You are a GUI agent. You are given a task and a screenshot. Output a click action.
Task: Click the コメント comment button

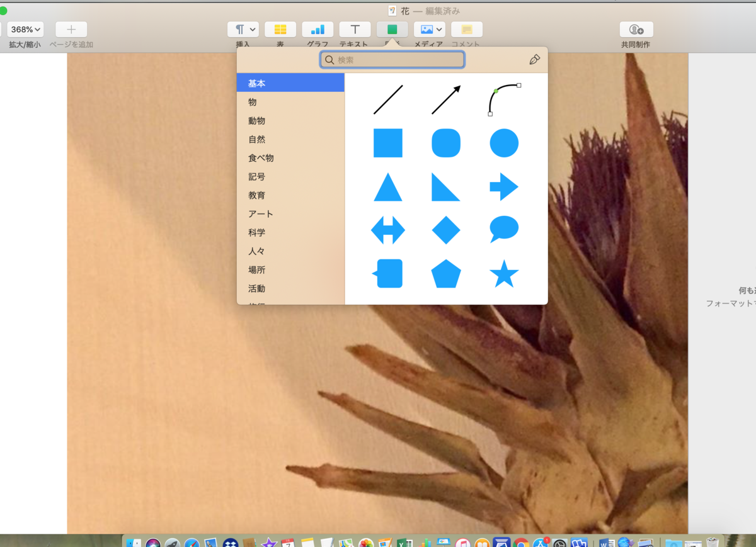(x=467, y=30)
